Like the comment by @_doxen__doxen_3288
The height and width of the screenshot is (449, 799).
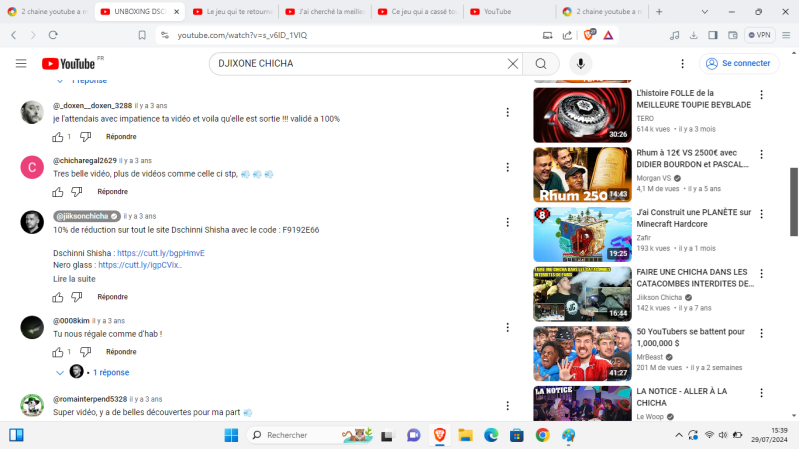click(x=58, y=137)
